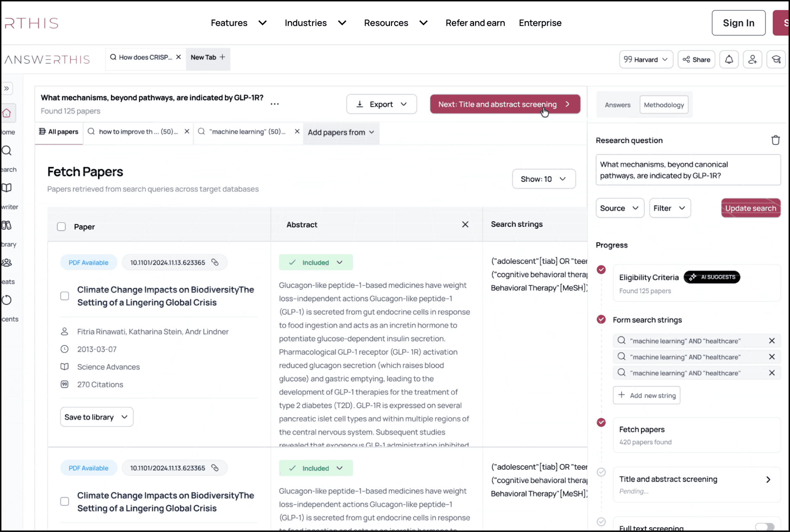
Task: Expand the sidebar with double-arrow icon
Action: point(7,88)
